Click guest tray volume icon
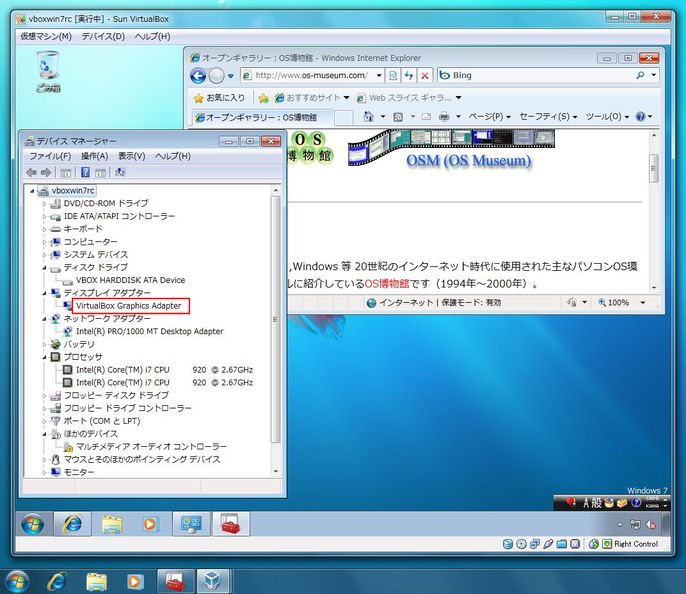 (651, 524)
